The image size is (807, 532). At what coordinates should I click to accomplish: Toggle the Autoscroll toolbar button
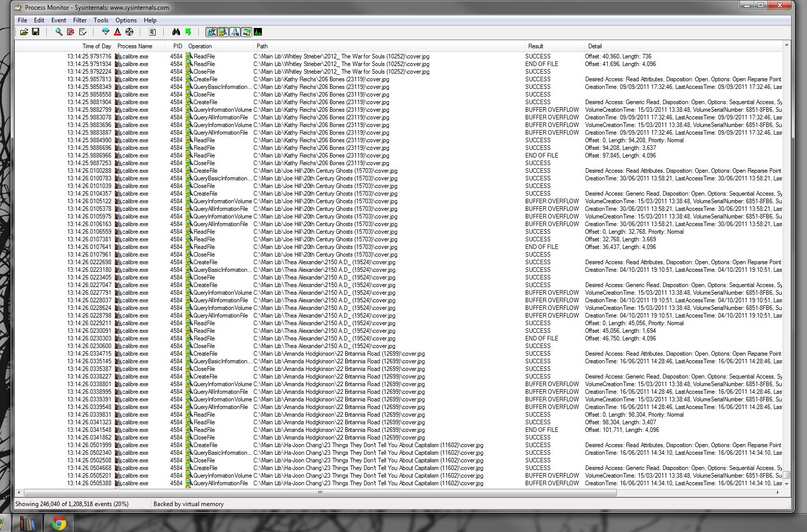(71, 32)
